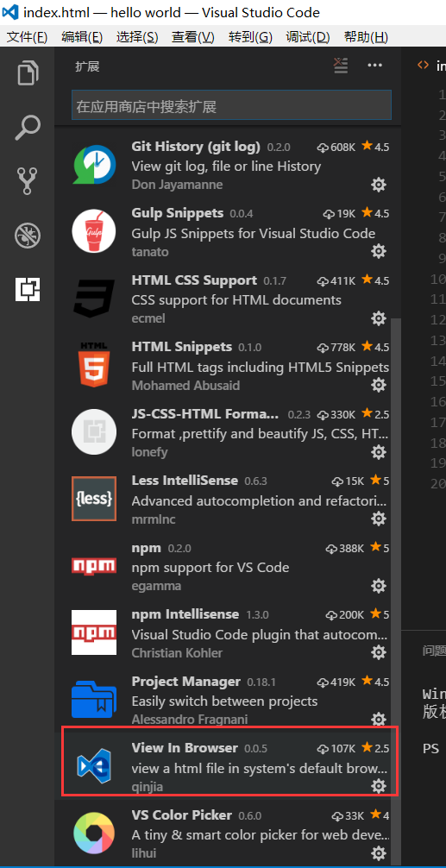Click the Gulp Snippets red cup logo
The height and width of the screenshot is (868, 446).
pyautogui.click(x=94, y=231)
